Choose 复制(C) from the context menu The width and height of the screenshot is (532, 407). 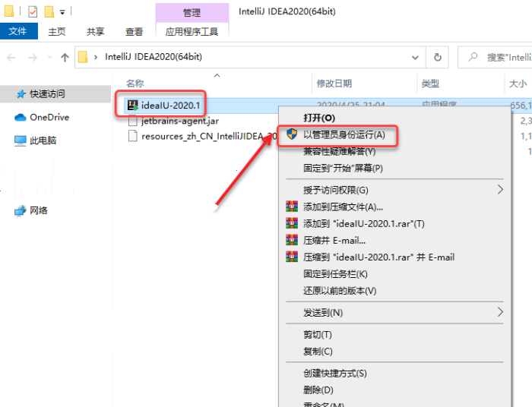point(318,351)
